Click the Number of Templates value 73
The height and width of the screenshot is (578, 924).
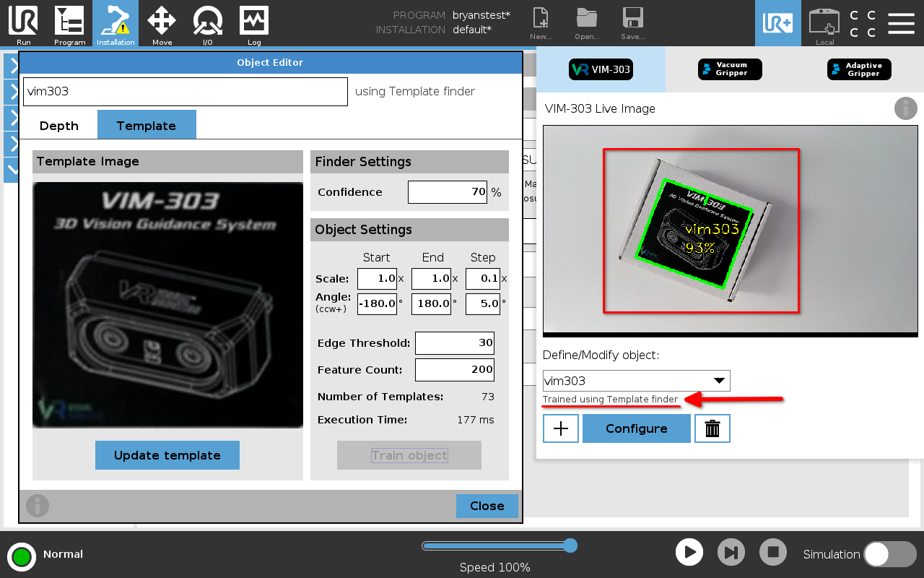pyautogui.click(x=488, y=397)
